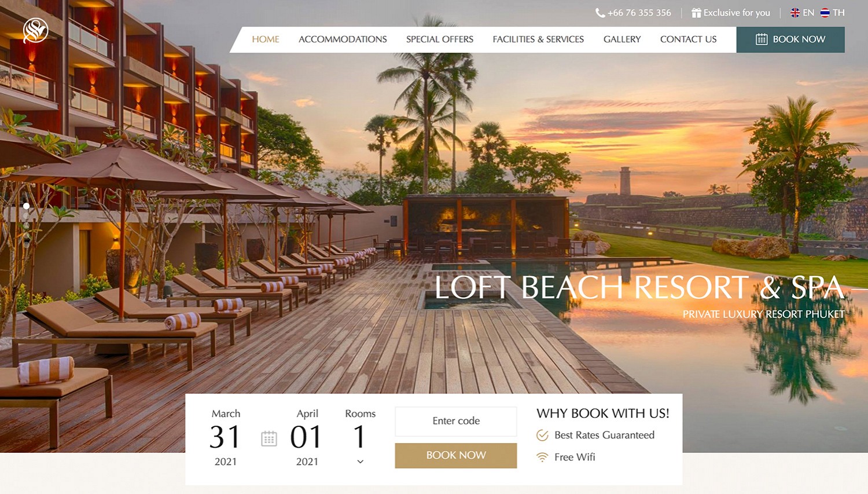Click the Enter code input field
This screenshot has height=494, width=868.
pyautogui.click(x=456, y=421)
